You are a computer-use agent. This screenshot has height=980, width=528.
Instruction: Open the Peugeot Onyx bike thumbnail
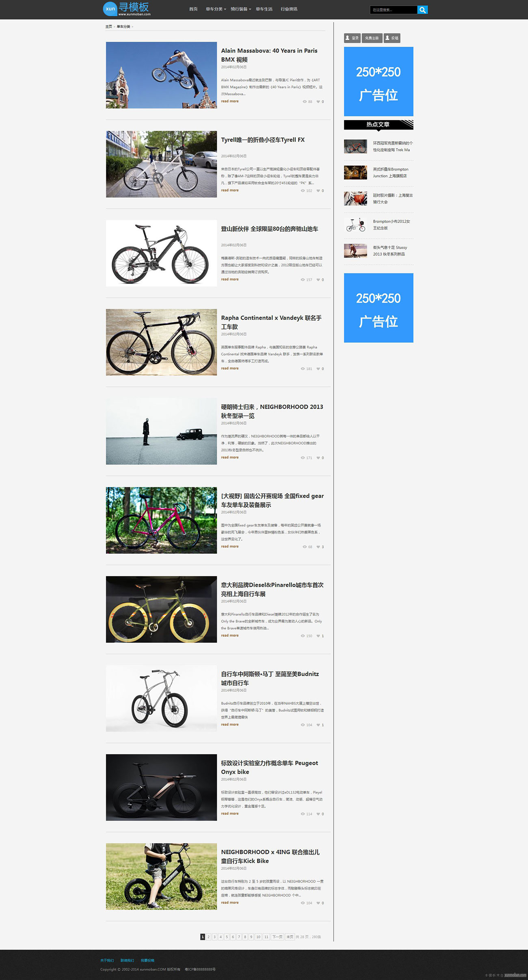click(161, 788)
